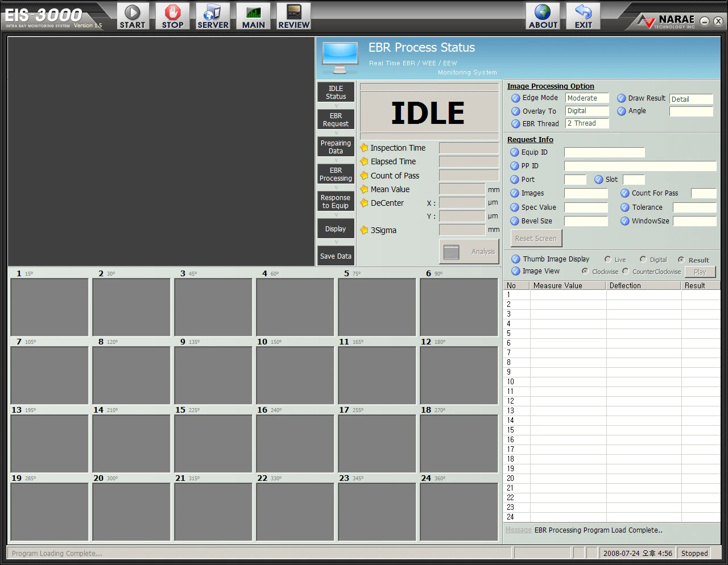This screenshot has height=565, width=728.
Task: Click the WindowSize check icon
Action: point(625,221)
